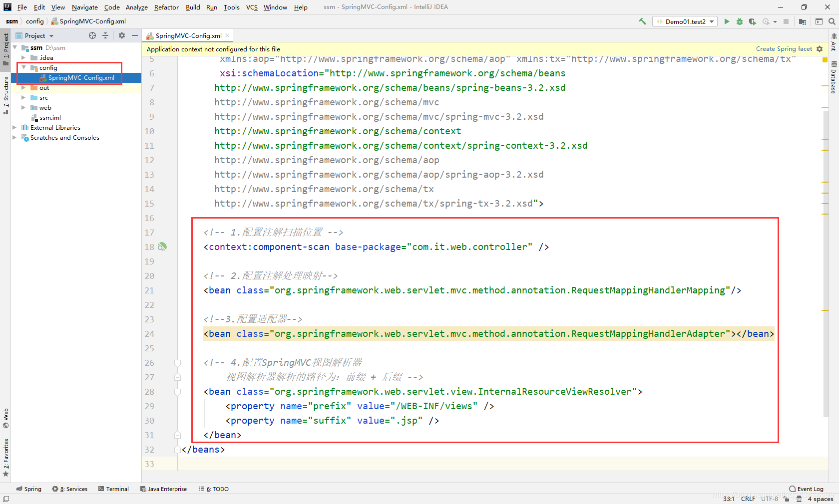Collapse all nodes in the Project panel

pos(105,35)
